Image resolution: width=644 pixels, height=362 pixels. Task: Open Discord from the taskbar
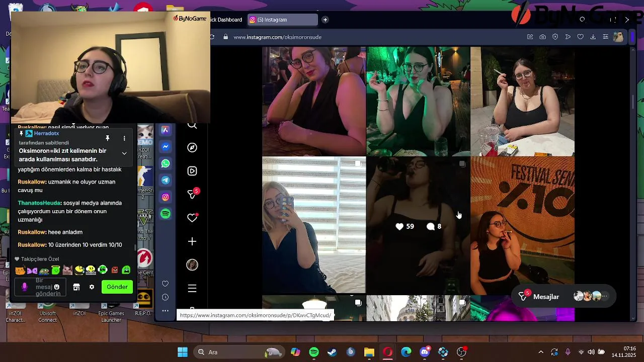[x=425, y=352]
